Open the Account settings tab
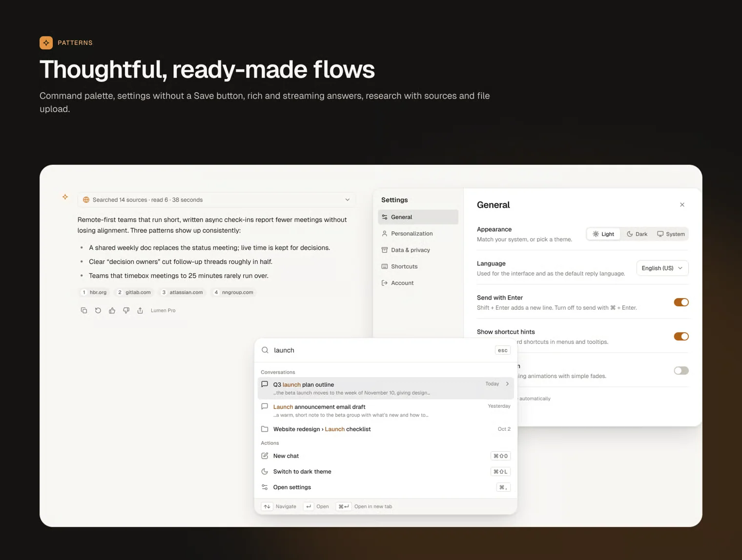The height and width of the screenshot is (560, 742). [418, 283]
